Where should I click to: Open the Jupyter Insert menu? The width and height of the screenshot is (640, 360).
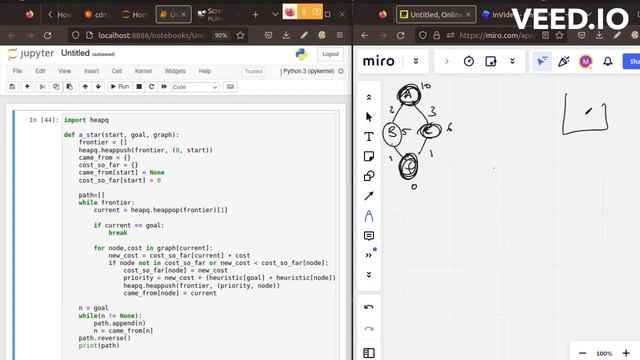pos(91,71)
